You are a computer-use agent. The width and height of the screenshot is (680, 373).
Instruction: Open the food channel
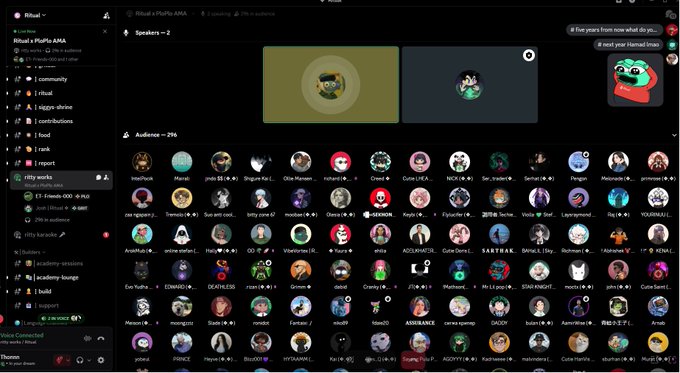coord(60,135)
